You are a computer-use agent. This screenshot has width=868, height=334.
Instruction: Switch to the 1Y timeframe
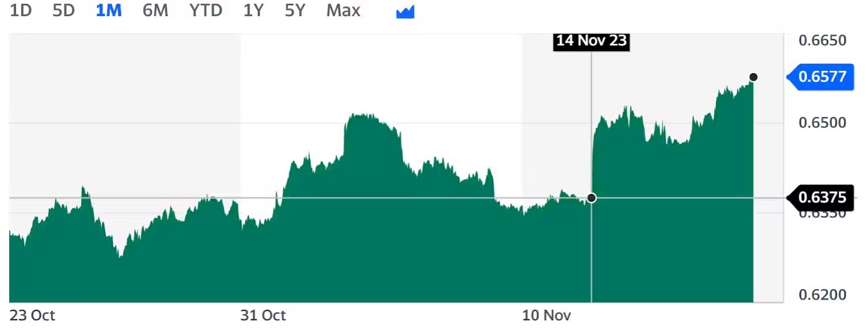tap(253, 10)
